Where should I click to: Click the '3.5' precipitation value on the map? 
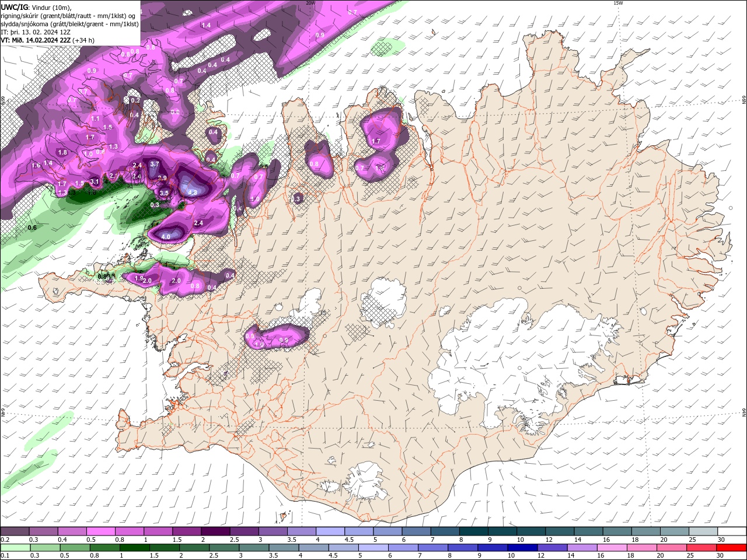click(164, 193)
